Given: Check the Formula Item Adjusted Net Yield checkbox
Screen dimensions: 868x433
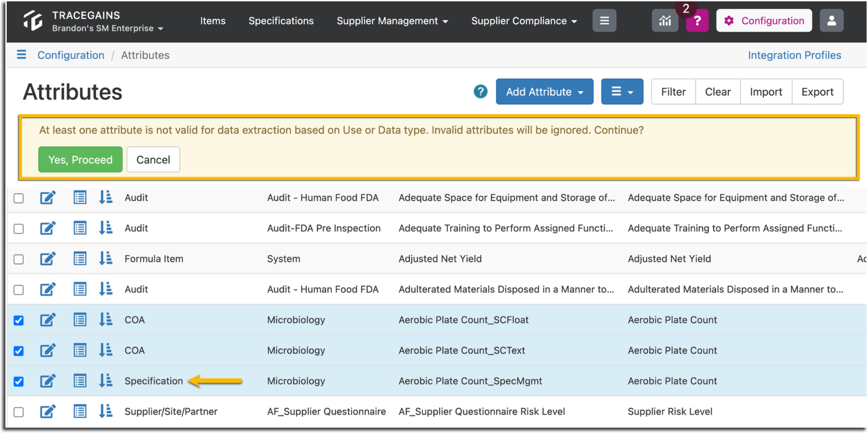Looking at the screenshot, I should point(19,259).
